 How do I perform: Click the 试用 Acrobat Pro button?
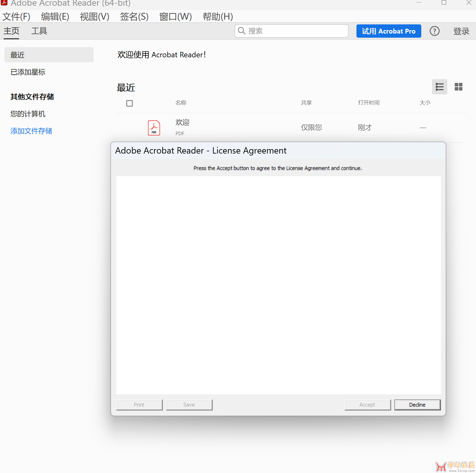pyautogui.click(x=389, y=31)
